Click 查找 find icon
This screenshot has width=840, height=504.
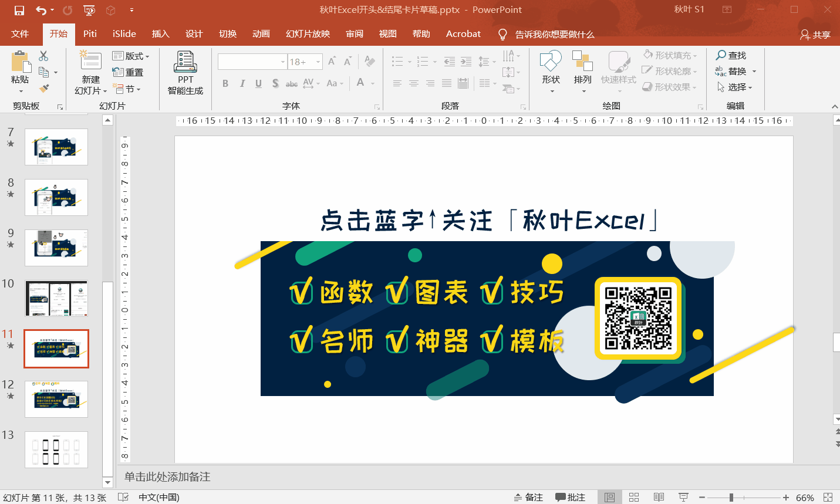731,55
